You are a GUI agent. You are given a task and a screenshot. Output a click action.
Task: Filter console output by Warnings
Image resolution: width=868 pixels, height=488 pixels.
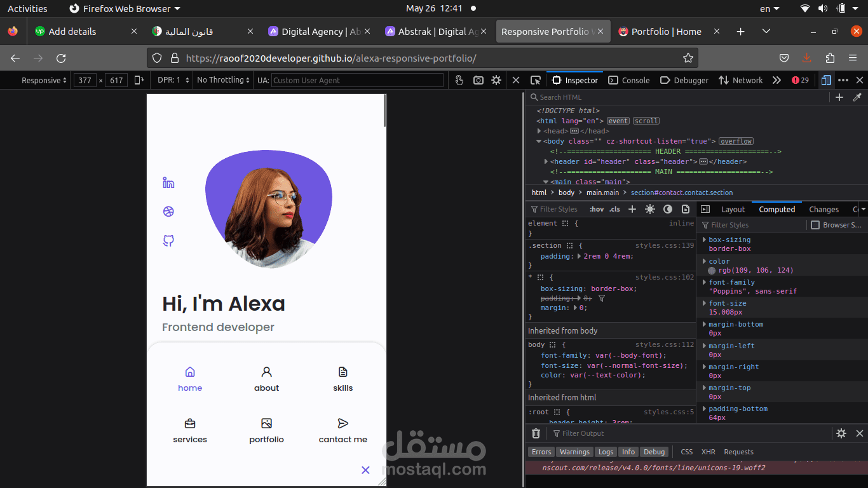pos(574,452)
